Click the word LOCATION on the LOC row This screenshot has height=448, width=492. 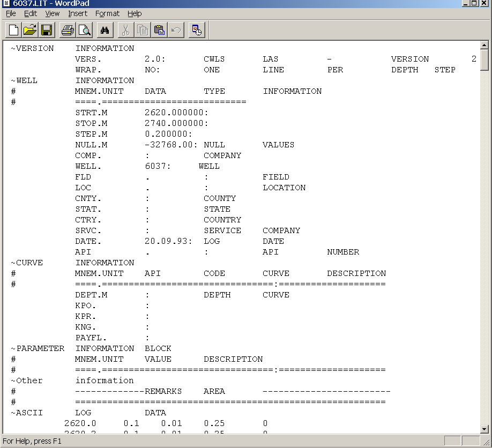(x=284, y=188)
